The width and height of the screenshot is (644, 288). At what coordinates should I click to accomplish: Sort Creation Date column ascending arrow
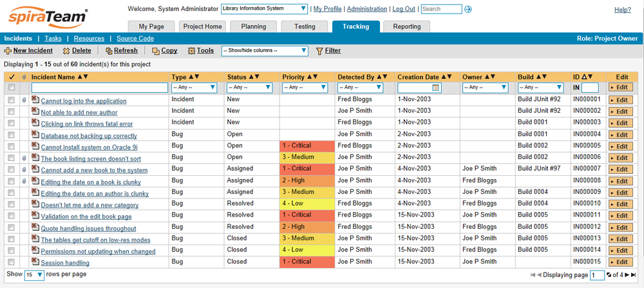(x=444, y=77)
